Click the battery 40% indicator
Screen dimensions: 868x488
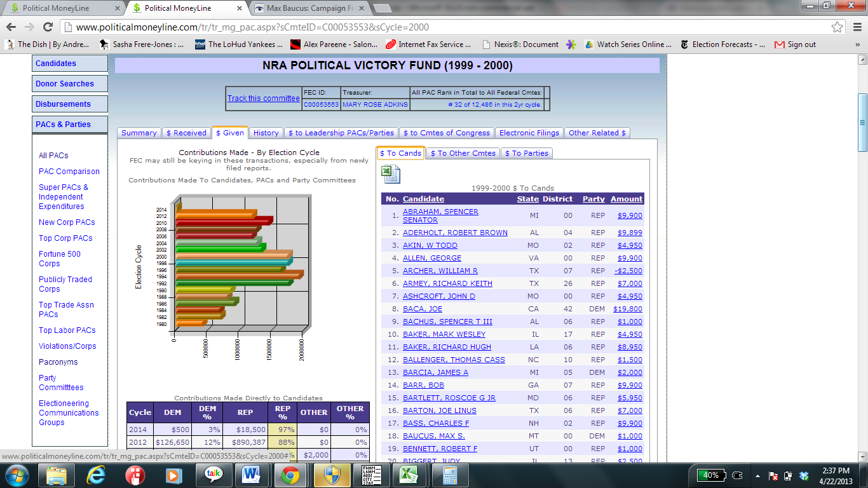pos(712,475)
